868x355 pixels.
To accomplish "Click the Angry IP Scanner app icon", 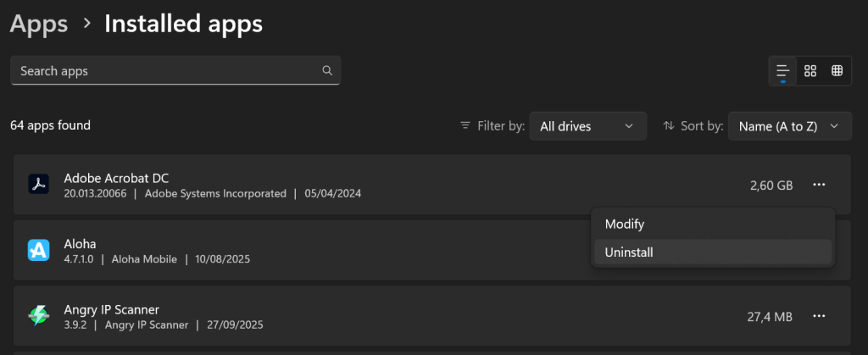I will click(x=39, y=316).
